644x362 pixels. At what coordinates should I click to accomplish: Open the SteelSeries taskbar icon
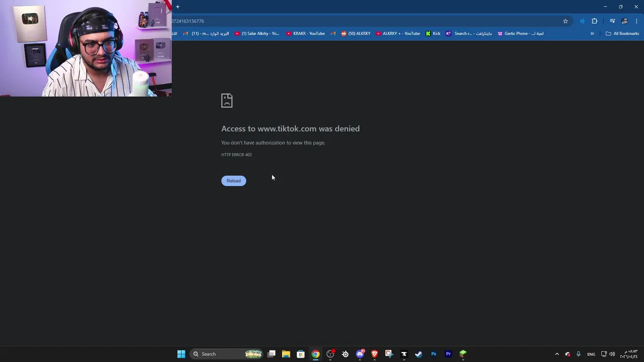345,354
